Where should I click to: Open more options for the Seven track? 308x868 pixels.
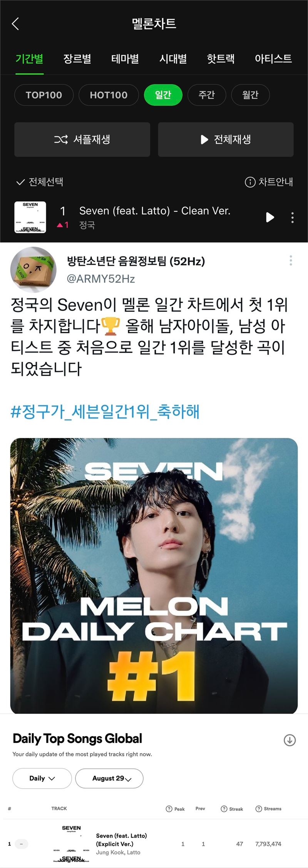pyautogui.click(x=293, y=217)
